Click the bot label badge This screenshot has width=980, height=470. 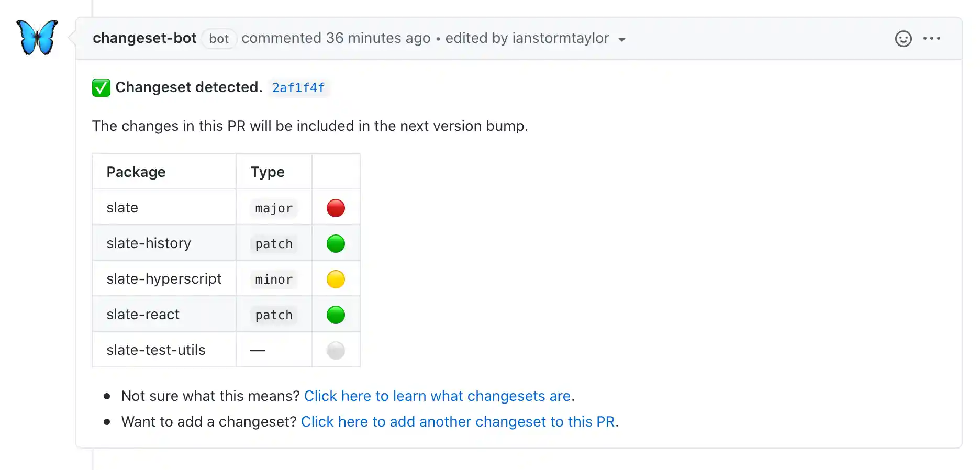coord(219,39)
